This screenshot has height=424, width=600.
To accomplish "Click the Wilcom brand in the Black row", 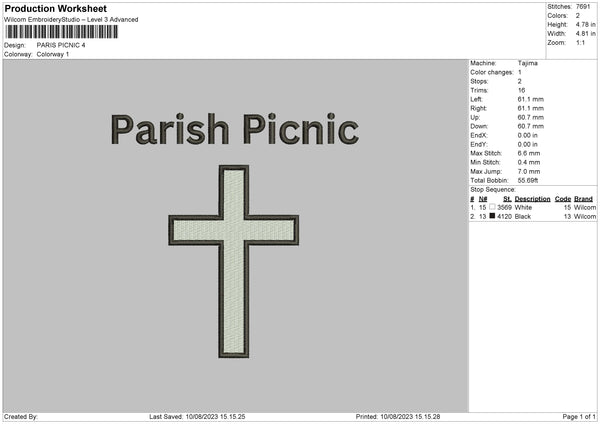I will point(585,217).
